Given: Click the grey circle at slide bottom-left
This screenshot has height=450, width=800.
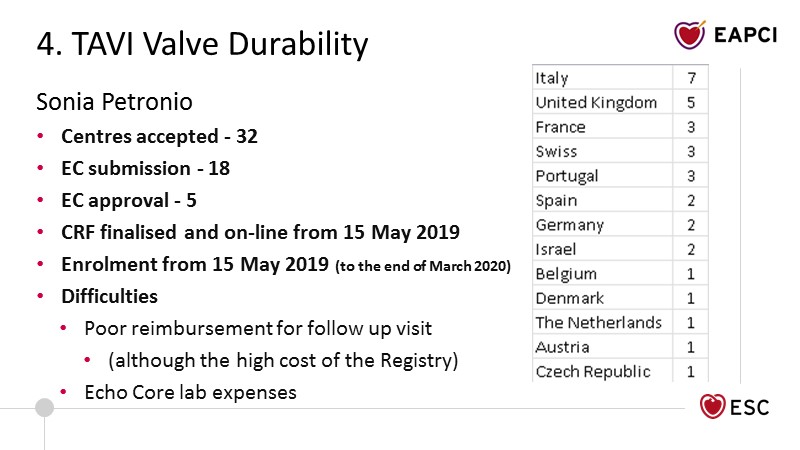Looking at the screenshot, I should tap(44, 407).
